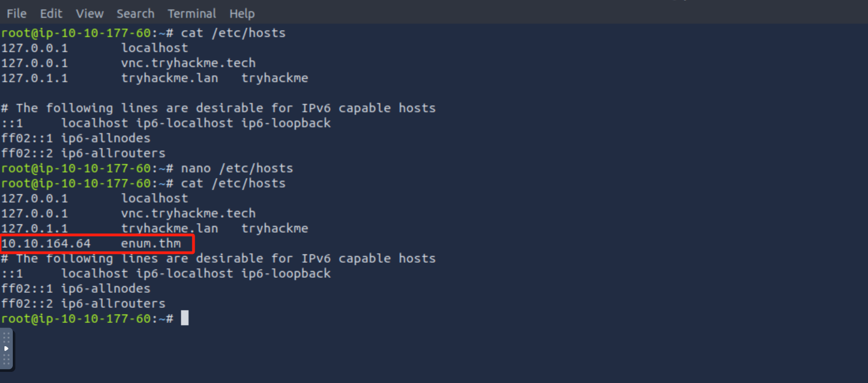Screen dimensions: 868x383
Task: Open the Terminal menu
Action: pyautogui.click(x=191, y=14)
